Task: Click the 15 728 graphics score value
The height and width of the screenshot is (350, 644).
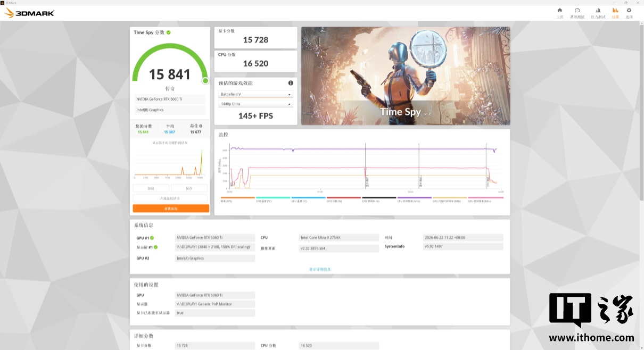Action: 255,40
